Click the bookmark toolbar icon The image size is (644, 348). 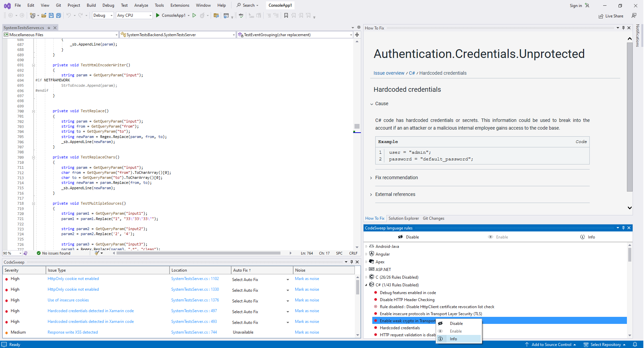click(286, 15)
